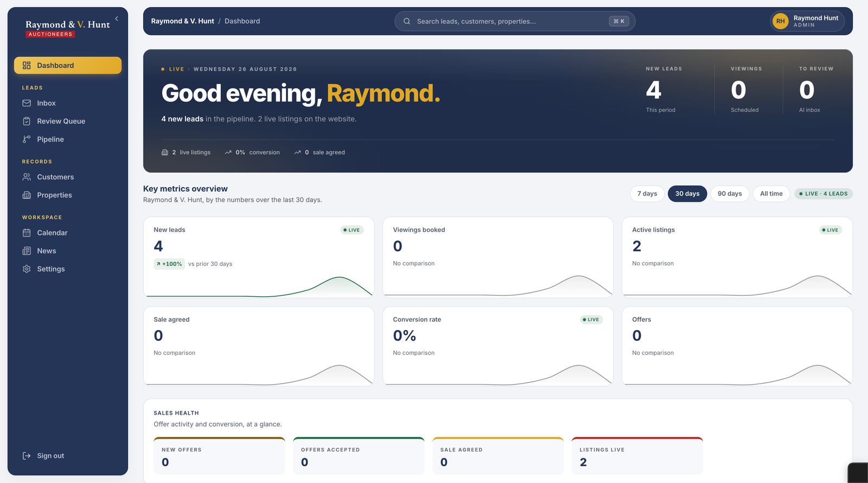868x483 pixels.
Task: Click the Sign out arrow icon
Action: tap(27, 456)
